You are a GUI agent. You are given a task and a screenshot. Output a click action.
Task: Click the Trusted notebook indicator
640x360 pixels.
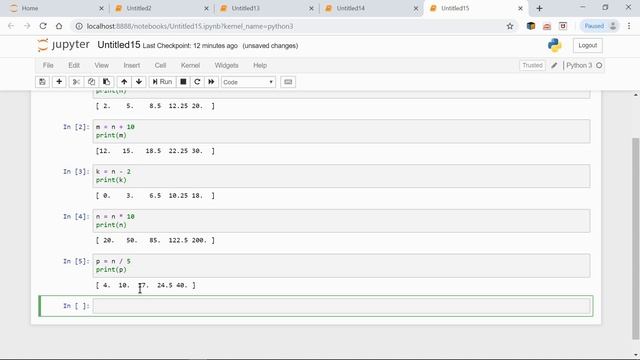click(532, 65)
